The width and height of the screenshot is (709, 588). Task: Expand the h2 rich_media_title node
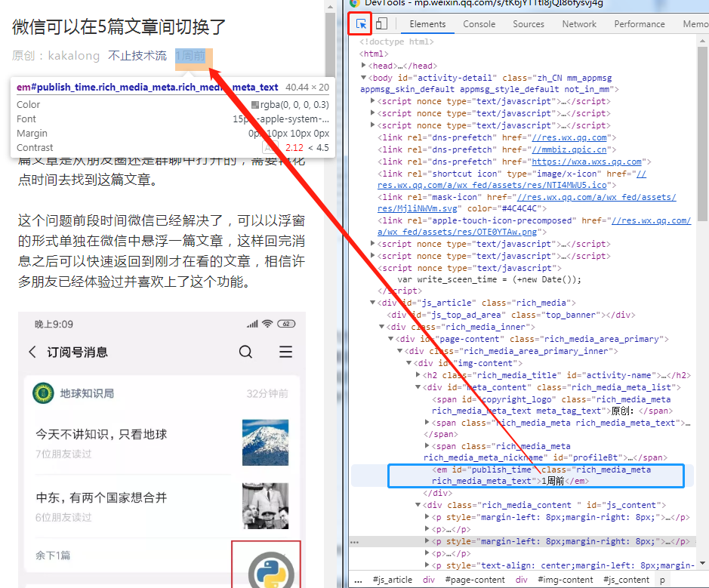[x=418, y=374]
